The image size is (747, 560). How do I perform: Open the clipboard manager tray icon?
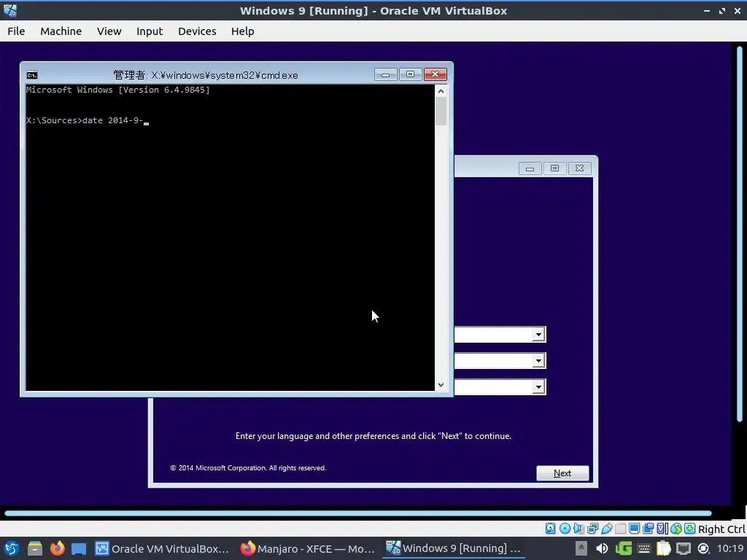pyautogui.click(x=664, y=548)
